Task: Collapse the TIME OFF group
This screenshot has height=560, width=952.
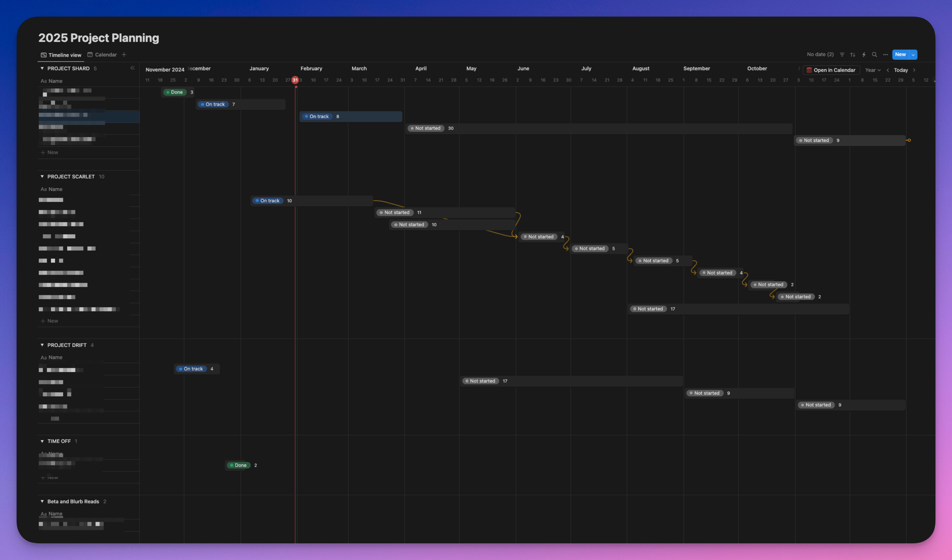Action: (42, 441)
